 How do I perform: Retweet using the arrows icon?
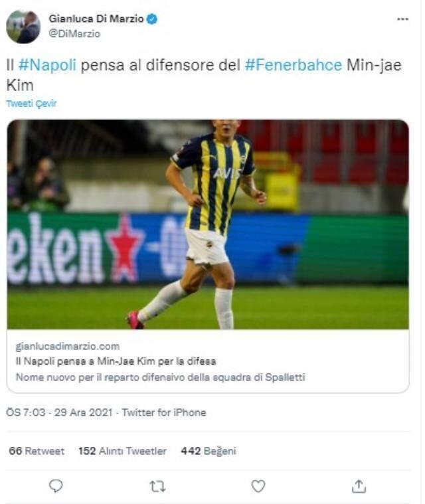pyautogui.click(x=157, y=486)
